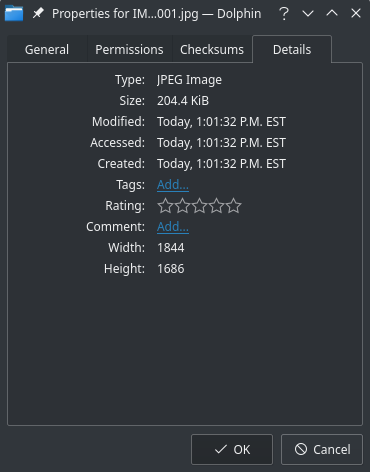Viewport: 370px width, 472px height.
Task: Set rating to five stars
Action: (x=233, y=206)
